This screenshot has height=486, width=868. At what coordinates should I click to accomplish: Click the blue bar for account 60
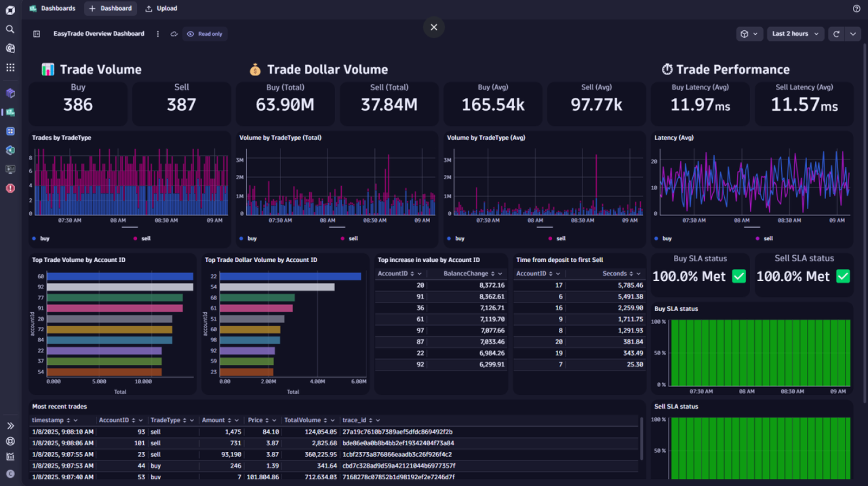pos(120,276)
